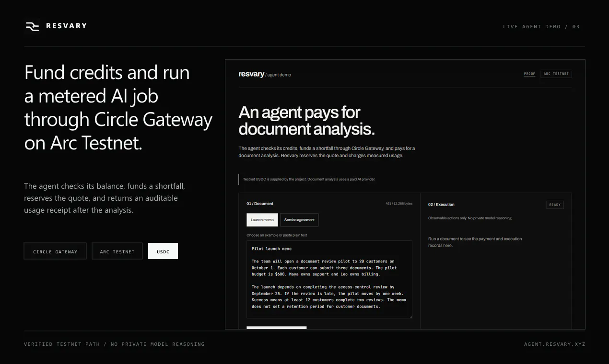
Task: Click the "01 / Document" section heading
Action: [260, 204]
